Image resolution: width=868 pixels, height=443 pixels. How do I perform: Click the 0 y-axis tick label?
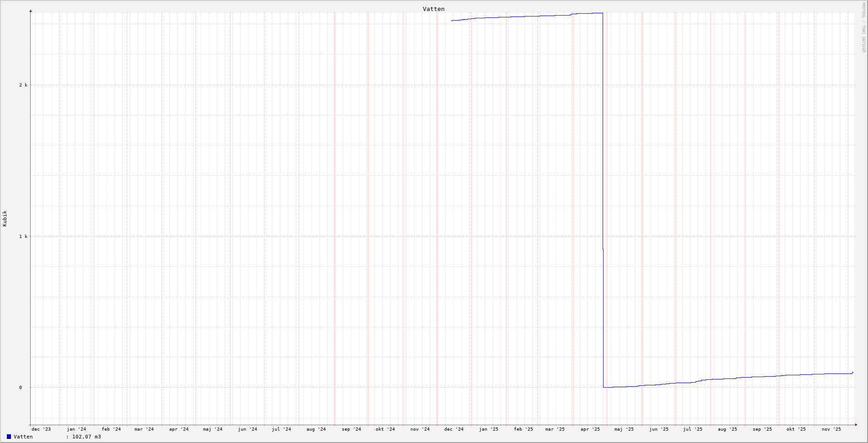(x=20, y=388)
